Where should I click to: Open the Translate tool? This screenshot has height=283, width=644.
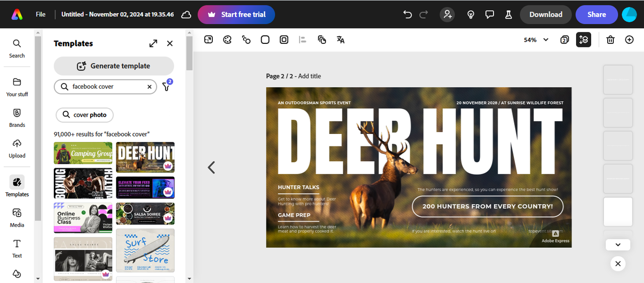tap(341, 40)
